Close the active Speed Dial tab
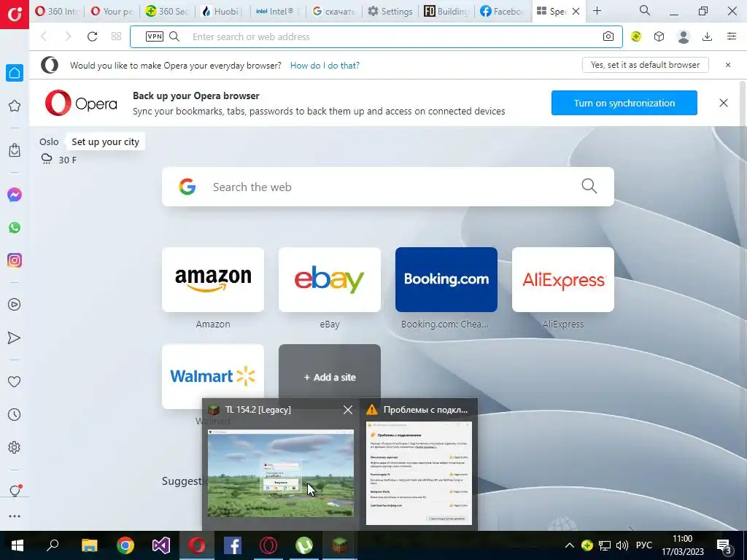 point(576,12)
